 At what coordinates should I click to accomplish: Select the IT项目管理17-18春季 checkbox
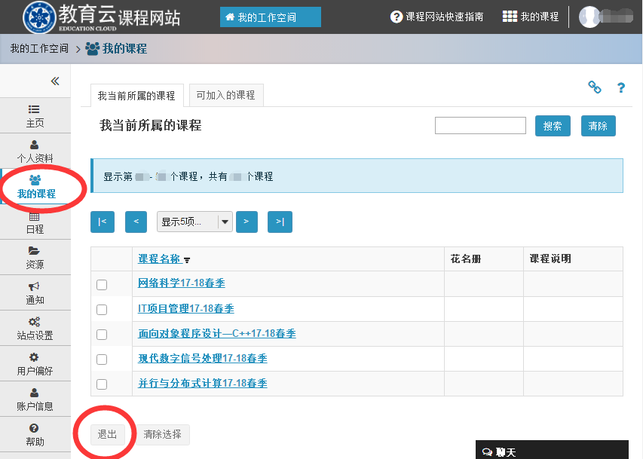[x=101, y=309]
